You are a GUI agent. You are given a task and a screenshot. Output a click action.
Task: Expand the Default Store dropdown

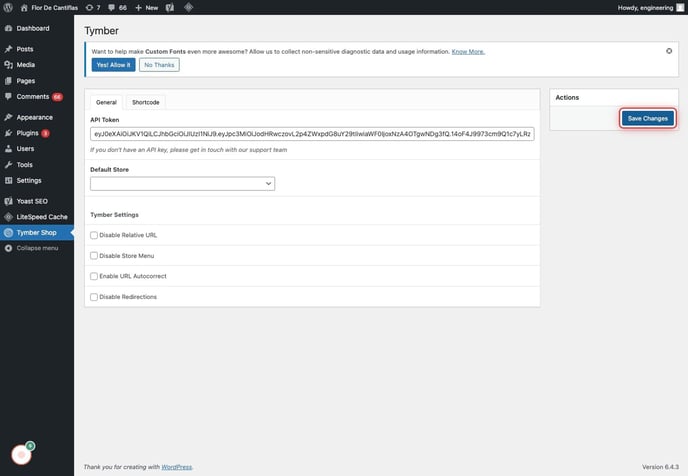(x=182, y=184)
